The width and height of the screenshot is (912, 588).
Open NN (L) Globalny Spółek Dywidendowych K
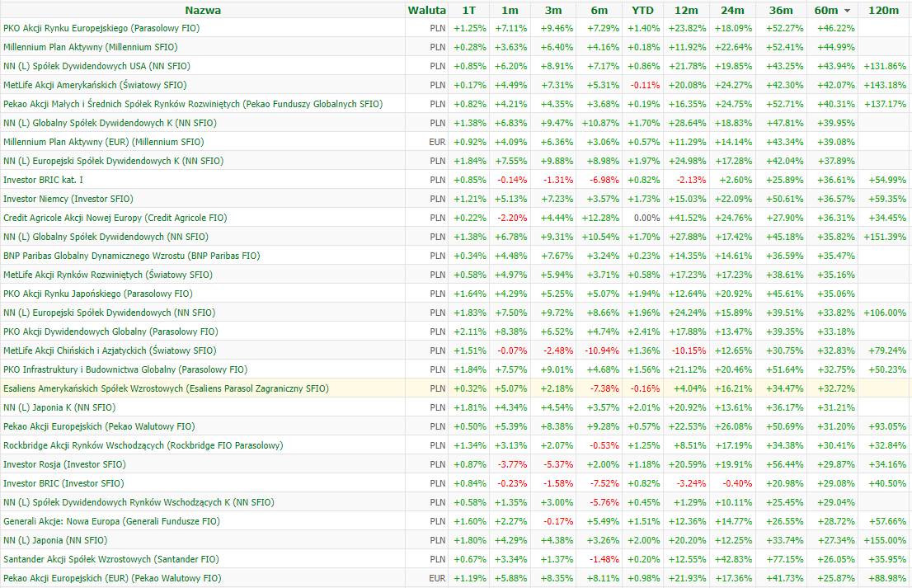(x=110, y=124)
